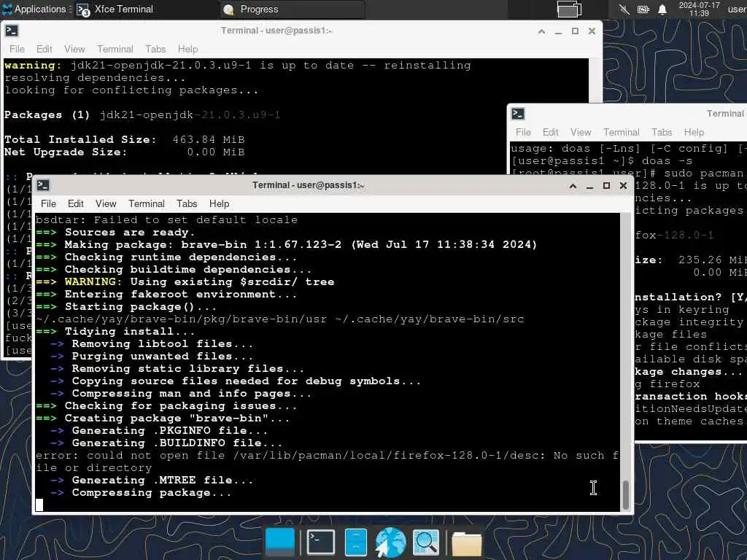Screen dimensions: 747x560
Task: Open Tabs menu in back-left terminal window
Action: pos(155,49)
